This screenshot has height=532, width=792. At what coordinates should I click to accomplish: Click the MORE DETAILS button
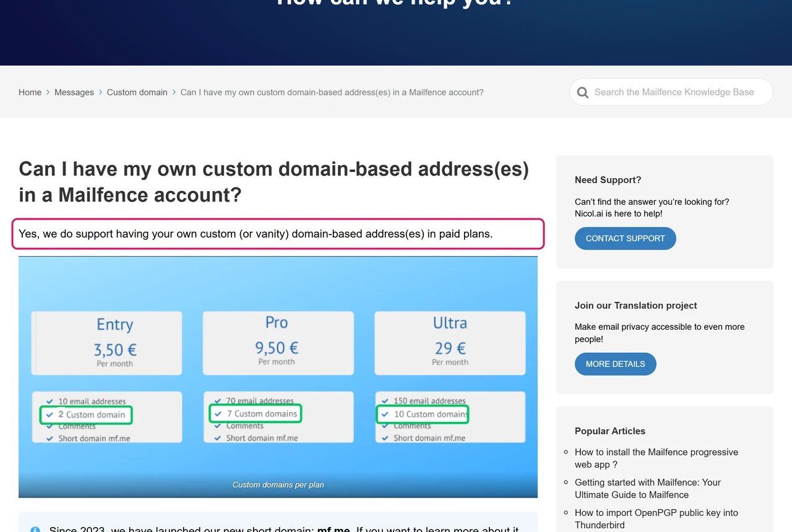coord(615,364)
